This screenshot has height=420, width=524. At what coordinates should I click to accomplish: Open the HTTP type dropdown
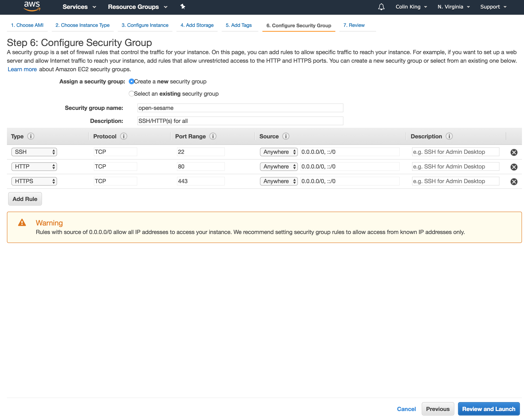point(34,166)
